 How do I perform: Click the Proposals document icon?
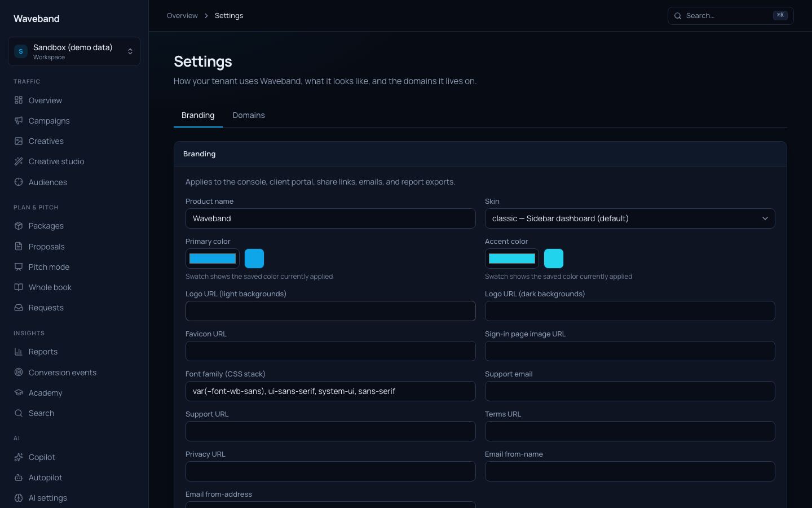click(19, 247)
